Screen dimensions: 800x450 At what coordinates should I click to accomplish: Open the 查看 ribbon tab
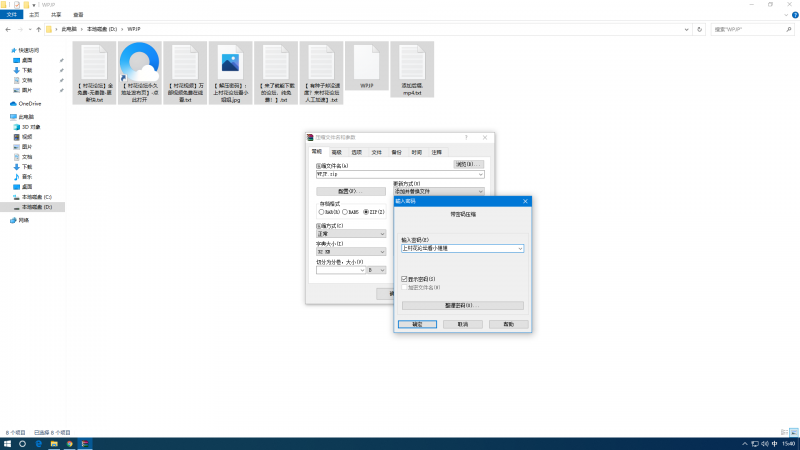78,15
